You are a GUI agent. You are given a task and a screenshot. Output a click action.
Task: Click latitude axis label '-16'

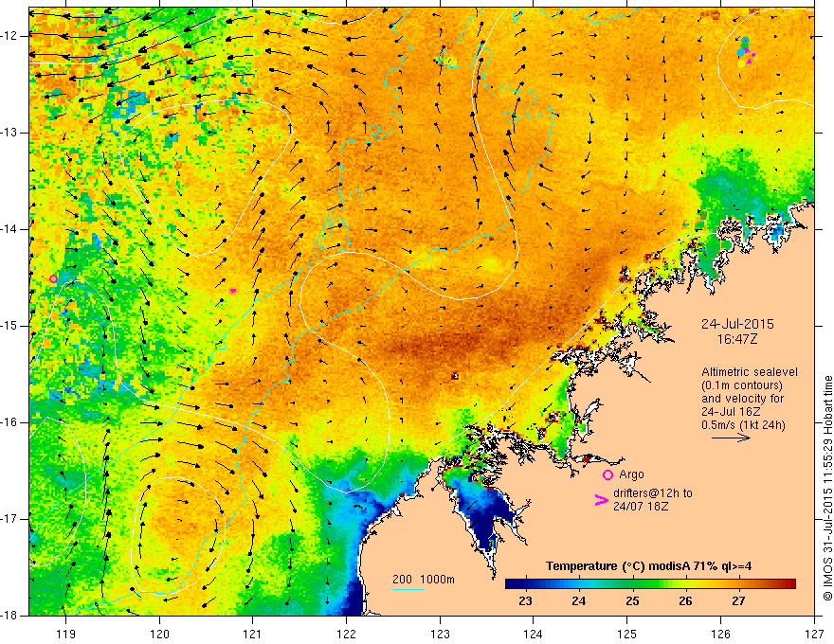click(x=9, y=422)
